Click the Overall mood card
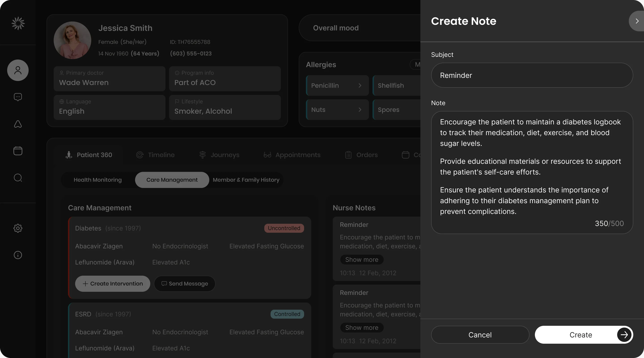This screenshot has width=644, height=358. 360,28
